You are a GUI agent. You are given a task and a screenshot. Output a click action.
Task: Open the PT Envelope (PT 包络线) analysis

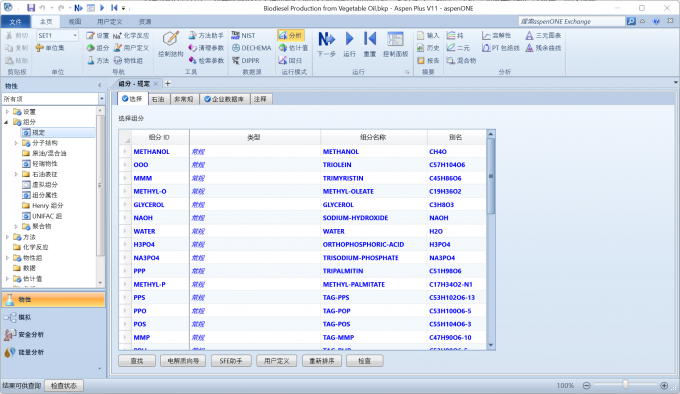pos(500,48)
